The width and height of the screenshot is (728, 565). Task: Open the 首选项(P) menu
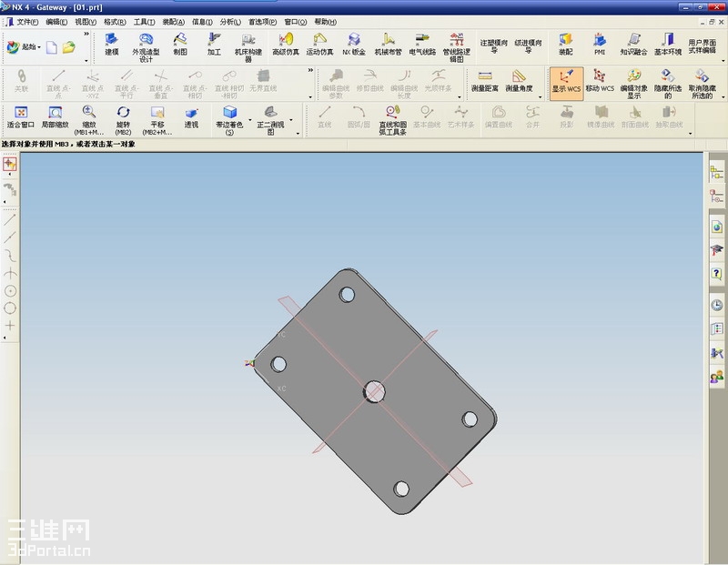pos(262,22)
